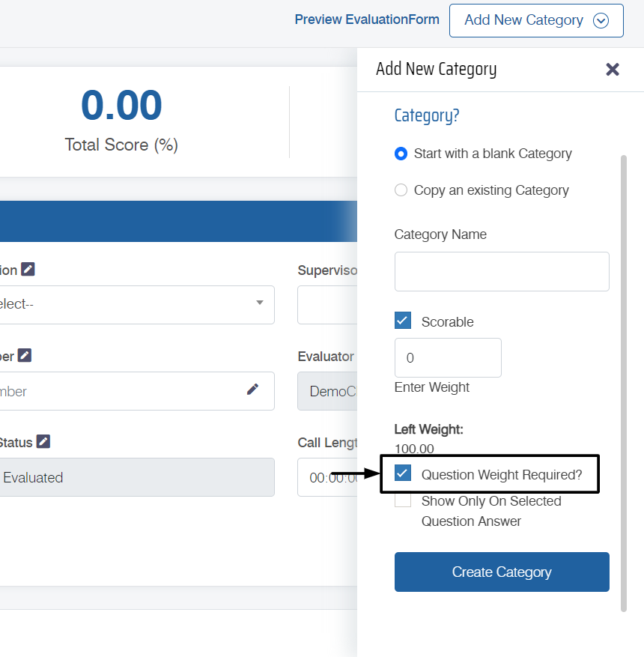Click the Call Length time field
Viewport: 644px width, 657px height.
[327, 477]
